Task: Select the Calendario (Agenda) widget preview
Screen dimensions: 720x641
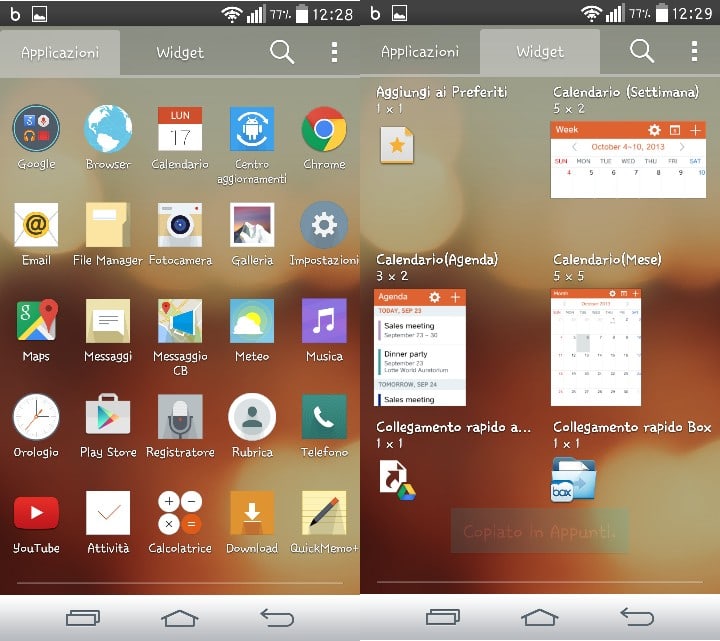Action: pyautogui.click(x=420, y=347)
